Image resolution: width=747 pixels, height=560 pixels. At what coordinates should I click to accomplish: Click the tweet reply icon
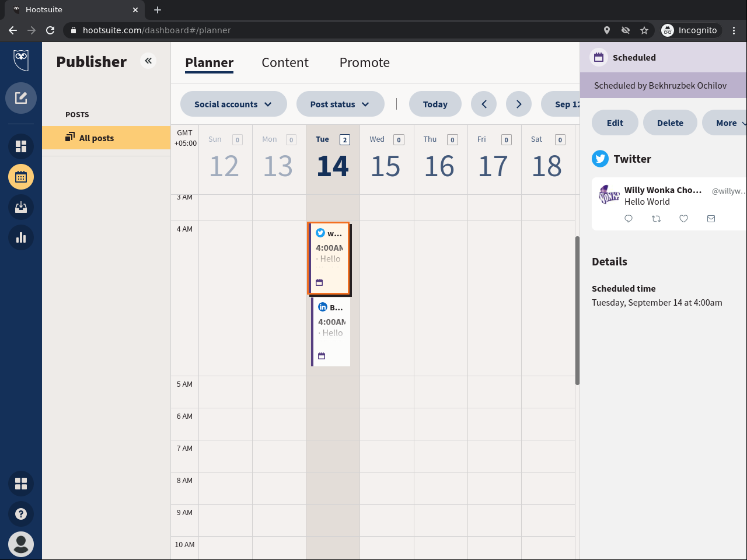(629, 219)
